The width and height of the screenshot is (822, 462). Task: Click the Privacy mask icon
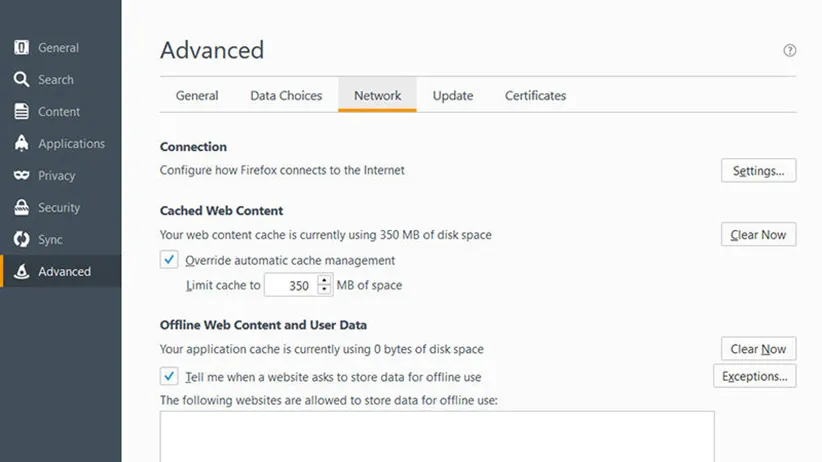tap(21, 176)
